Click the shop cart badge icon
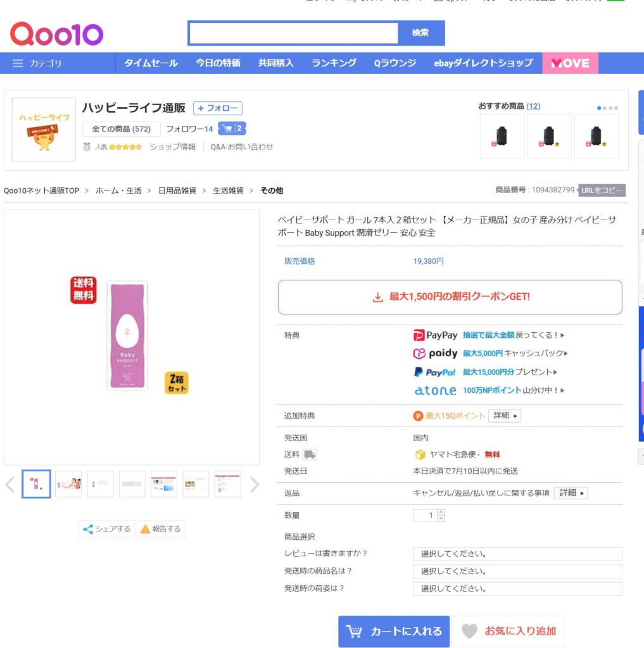This screenshot has height=648, width=644. (232, 128)
